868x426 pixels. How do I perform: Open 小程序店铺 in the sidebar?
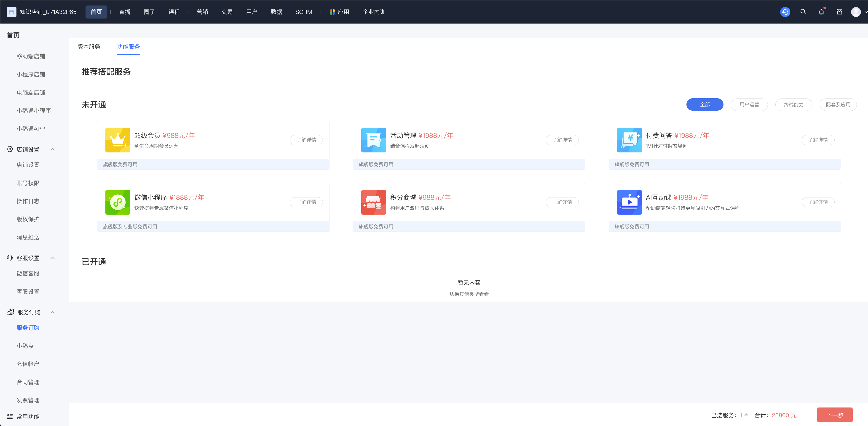(x=31, y=74)
